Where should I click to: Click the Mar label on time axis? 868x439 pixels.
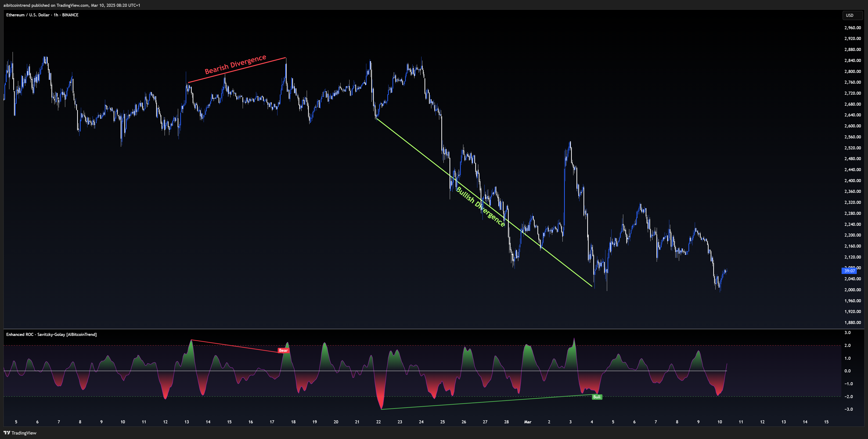pyautogui.click(x=528, y=422)
